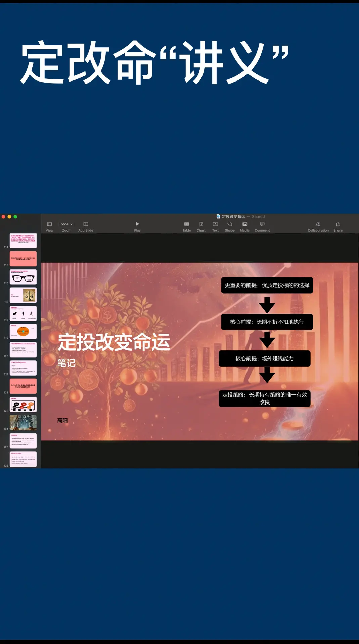The height and width of the screenshot is (644, 359).
Task: Insert a Shape from toolbar
Action: click(230, 224)
